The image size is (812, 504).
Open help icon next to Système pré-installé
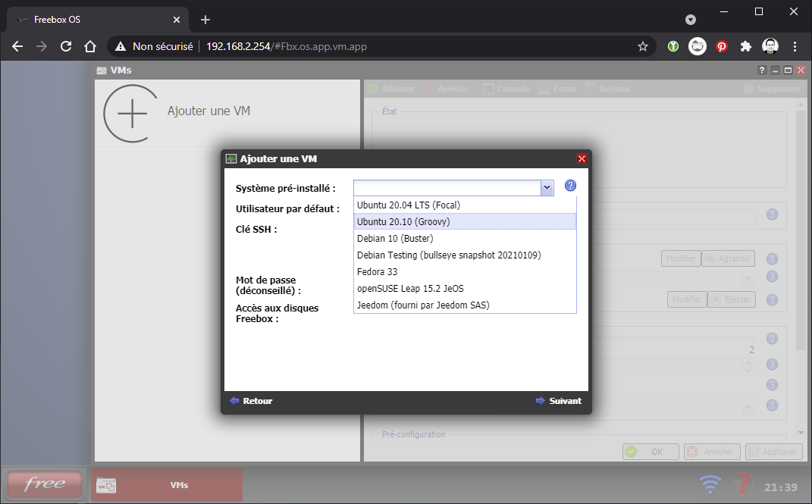[570, 186]
